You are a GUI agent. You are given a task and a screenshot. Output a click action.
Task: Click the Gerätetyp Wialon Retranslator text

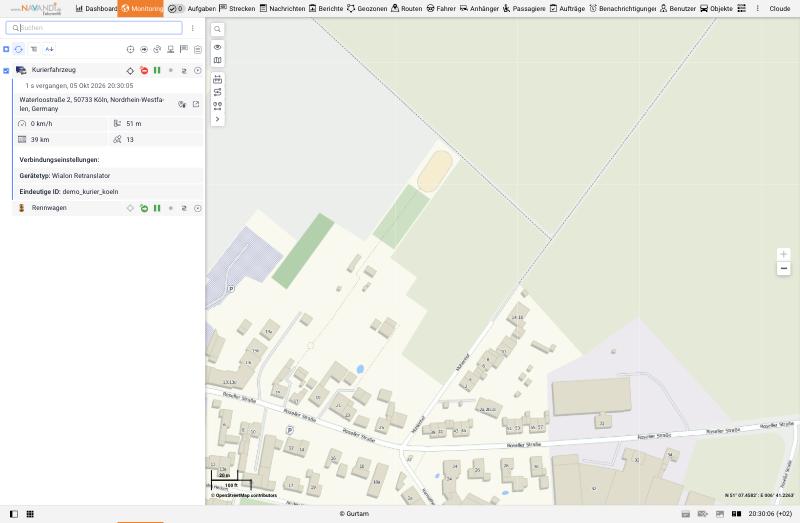point(65,176)
